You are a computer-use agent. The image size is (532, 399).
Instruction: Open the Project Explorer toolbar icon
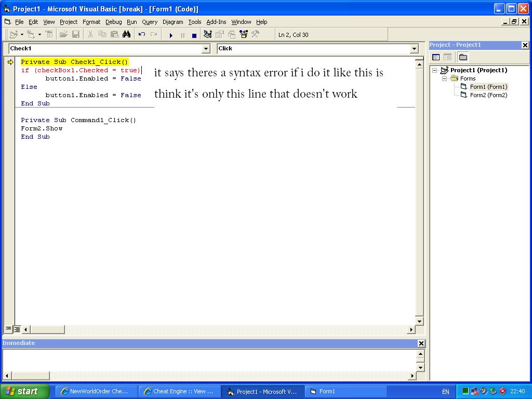[208, 35]
